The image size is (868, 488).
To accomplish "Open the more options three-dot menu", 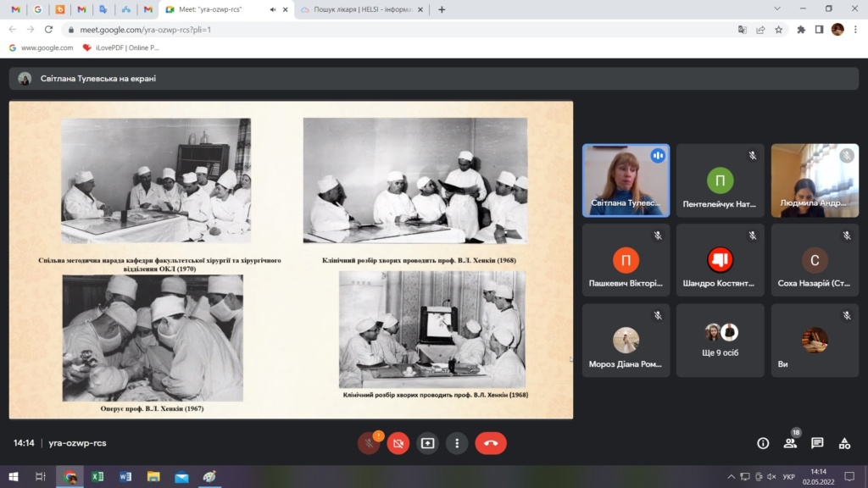I will coord(457,443).
